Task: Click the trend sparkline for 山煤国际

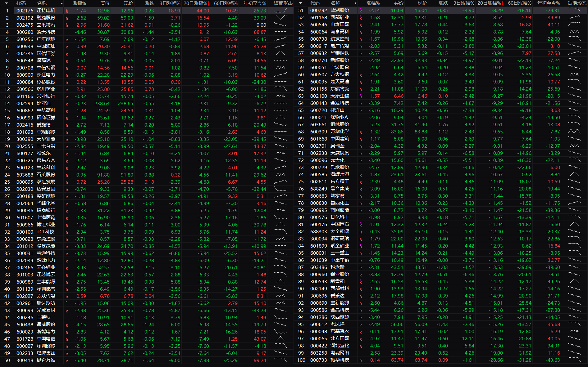Action: pos(574,25)
